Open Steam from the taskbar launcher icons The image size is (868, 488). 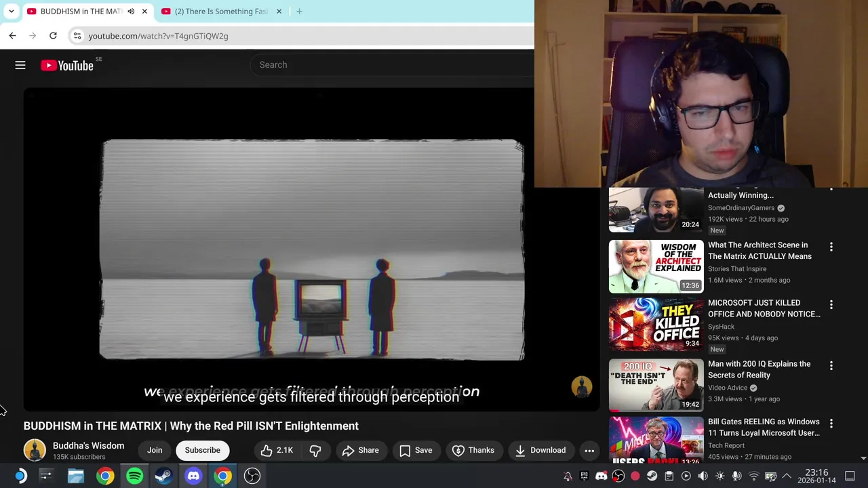click(163, 476)
